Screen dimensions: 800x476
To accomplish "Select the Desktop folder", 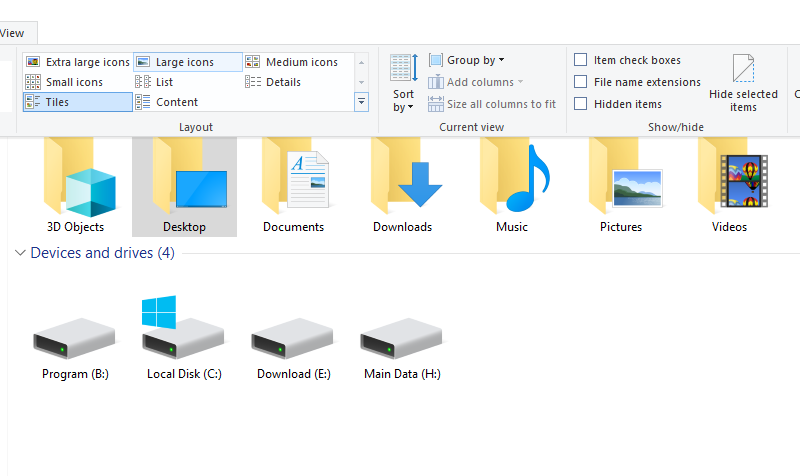I will [x=184, y=186].
